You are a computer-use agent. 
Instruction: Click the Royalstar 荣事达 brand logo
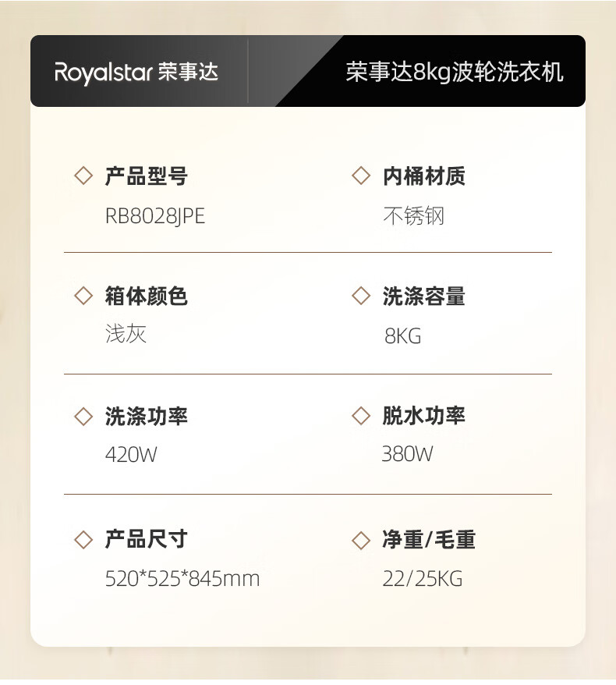(x=136, y=73)
